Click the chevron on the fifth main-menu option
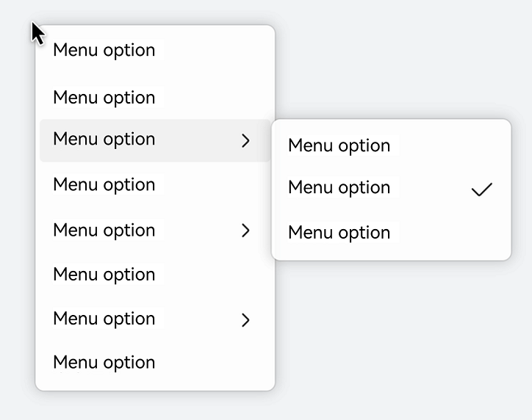This screenshot has height=420, width=532. [x=245, y=231]
